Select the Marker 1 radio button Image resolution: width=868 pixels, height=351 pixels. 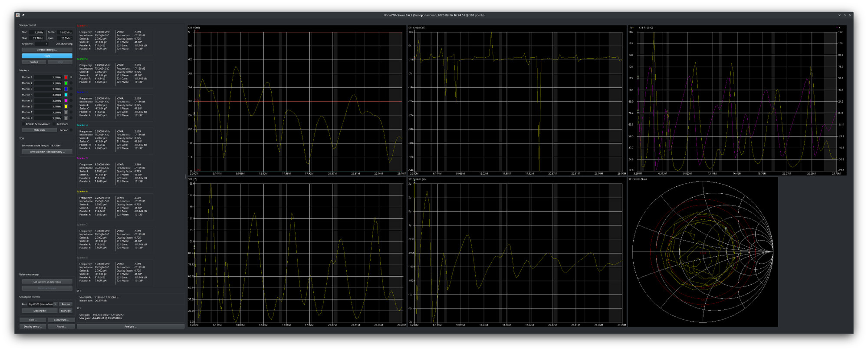point(71,77)
